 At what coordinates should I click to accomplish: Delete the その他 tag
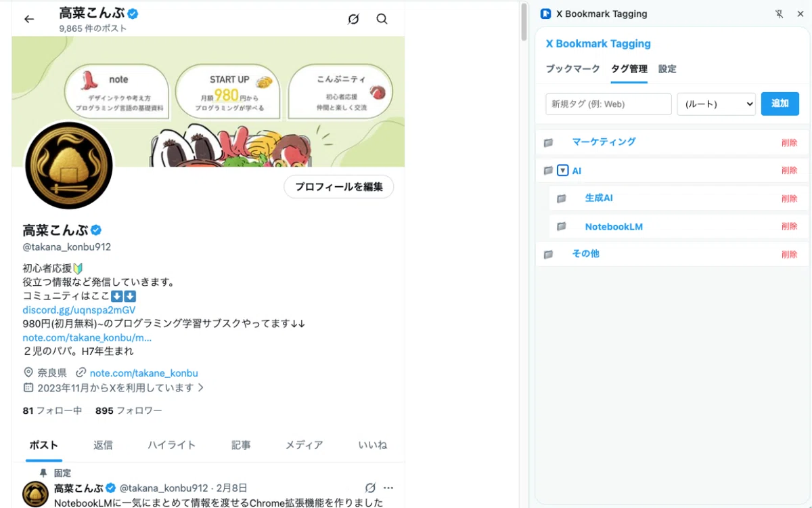click(789, 255)
